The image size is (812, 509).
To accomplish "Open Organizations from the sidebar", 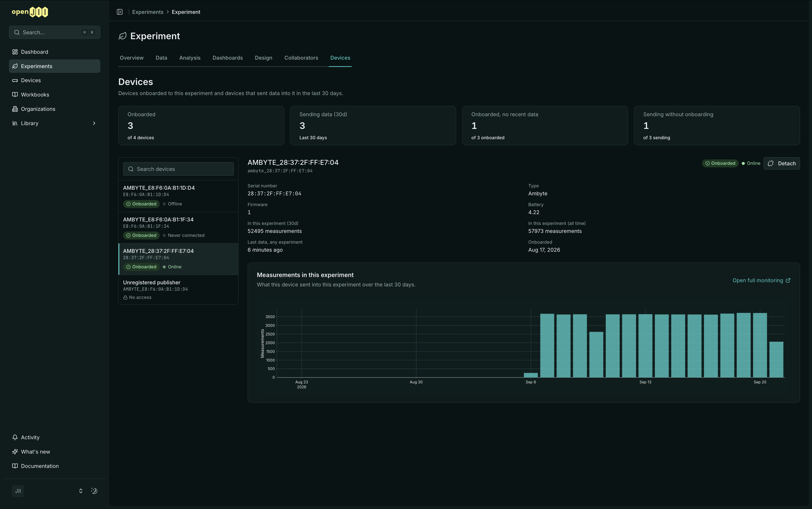I will pos(55,109).
